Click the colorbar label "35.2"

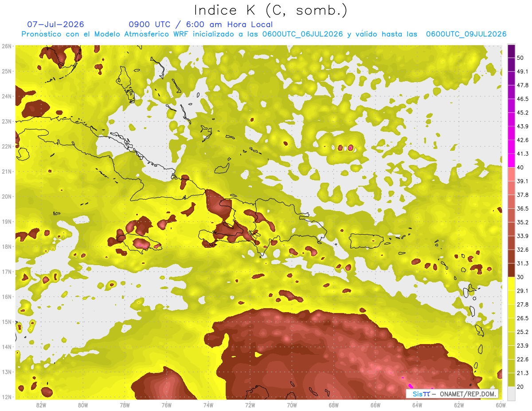(x=523, y=223)
